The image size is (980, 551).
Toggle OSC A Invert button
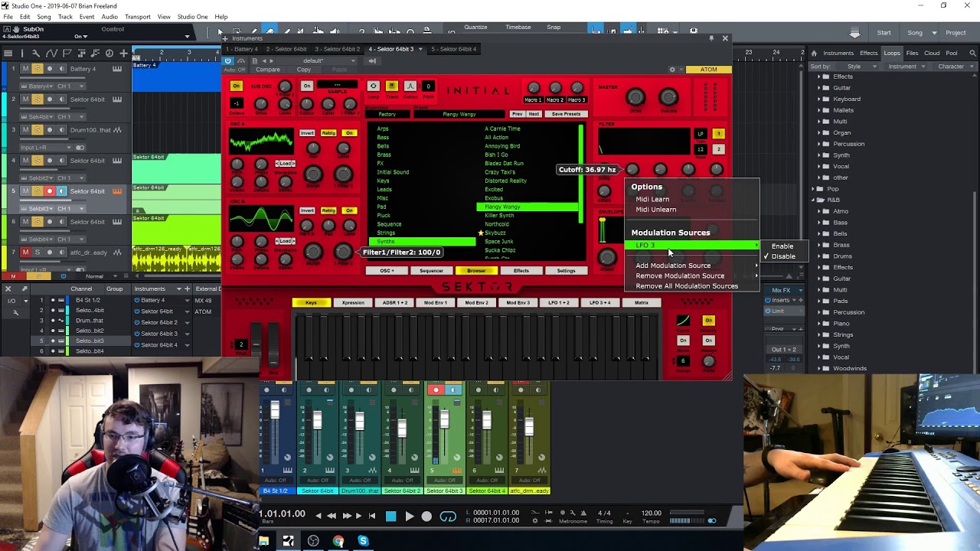coord(307,133)
